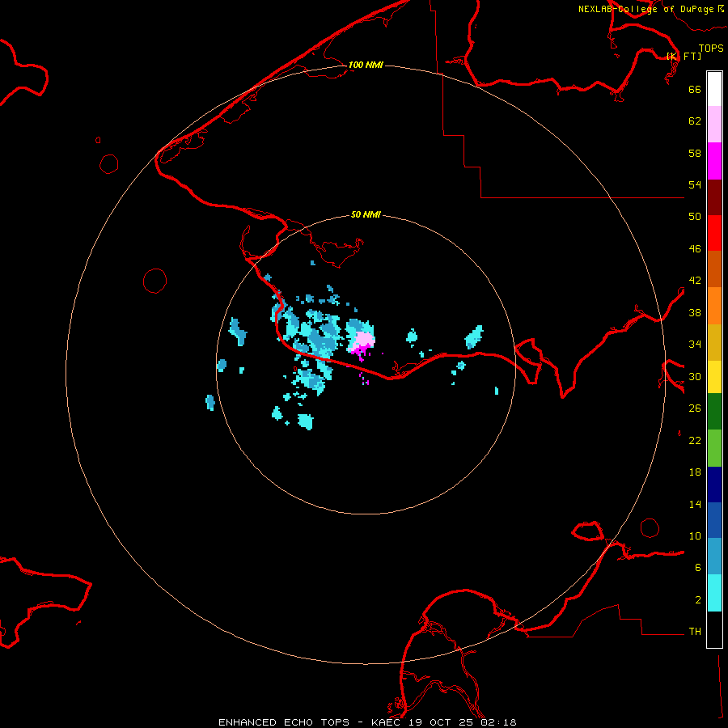Click the 38 legend value
Screen dimensions: 728x728
point(695,312)
